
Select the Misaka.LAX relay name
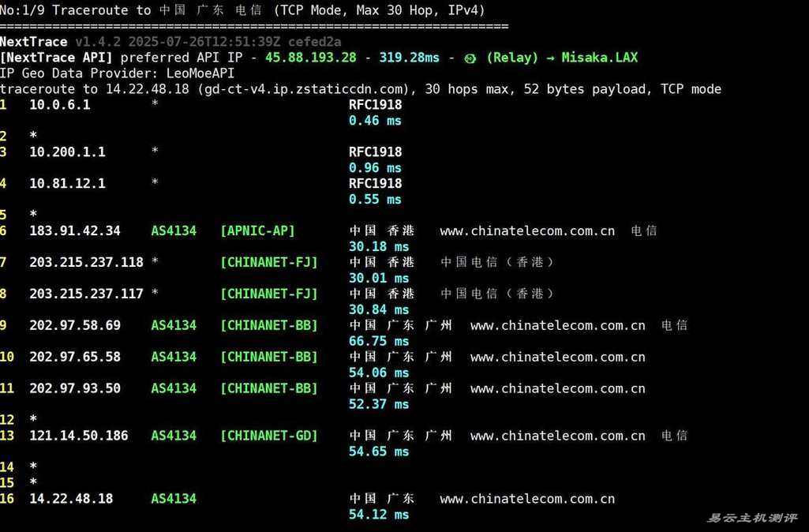coord(600,58)
